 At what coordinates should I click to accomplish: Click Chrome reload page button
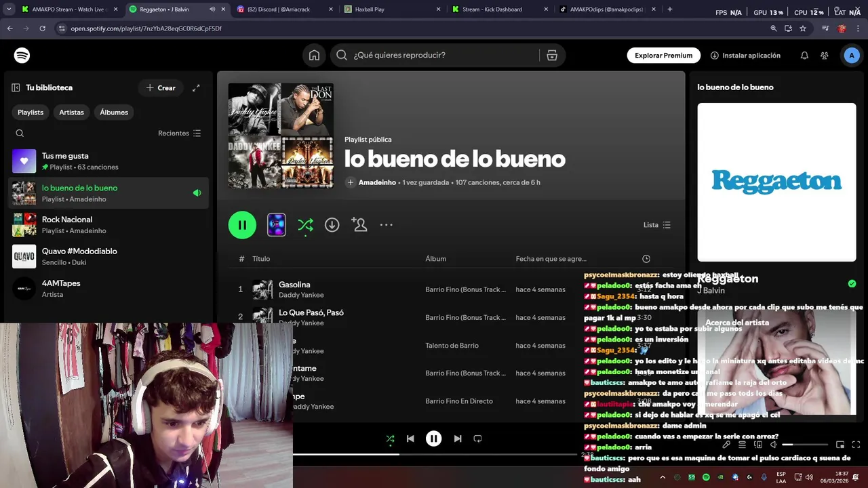click(x=43, y=28)
